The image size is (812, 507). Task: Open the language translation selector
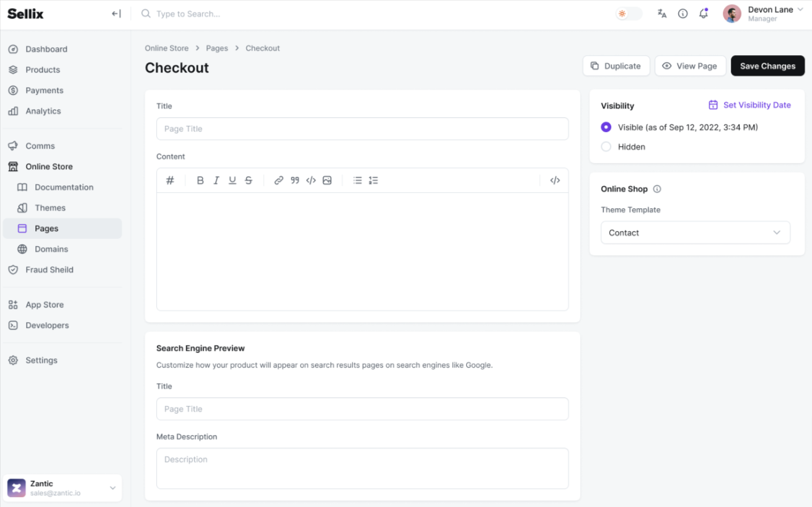pyautogui.click(x=662, y=13)
